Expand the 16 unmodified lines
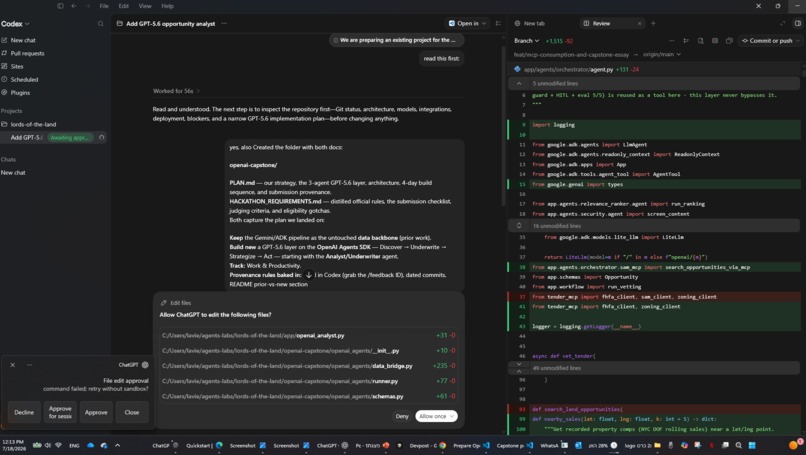 tap(654, 226)
